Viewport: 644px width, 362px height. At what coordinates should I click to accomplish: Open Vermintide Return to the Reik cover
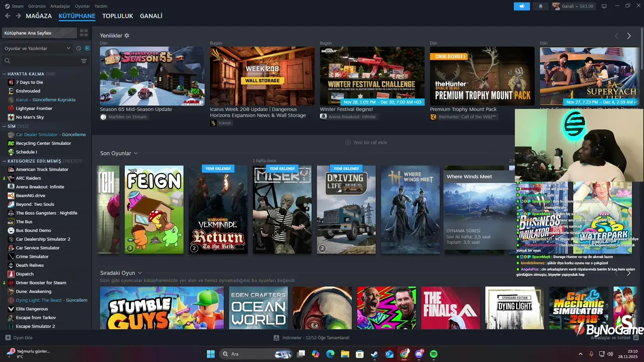218,210
